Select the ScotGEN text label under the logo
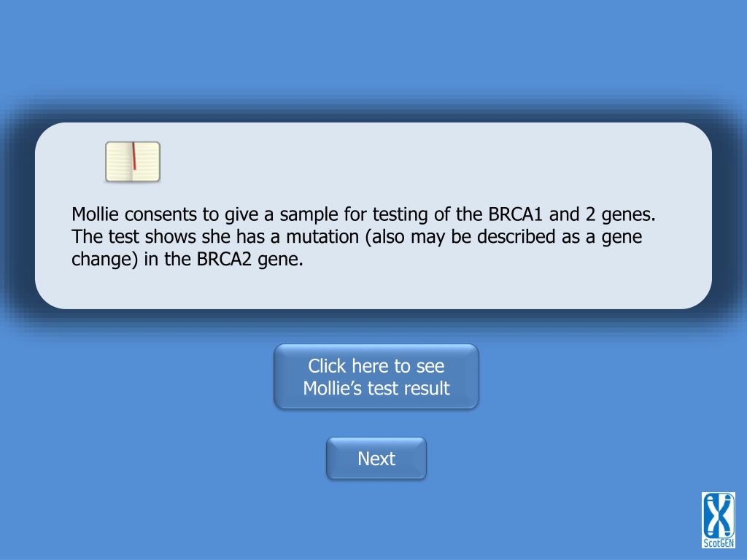 (x=719, y=542)
